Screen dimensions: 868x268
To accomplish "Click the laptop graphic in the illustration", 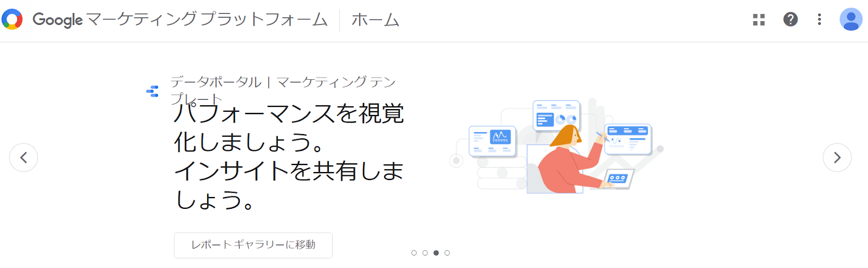I will (x=618, y=179).
